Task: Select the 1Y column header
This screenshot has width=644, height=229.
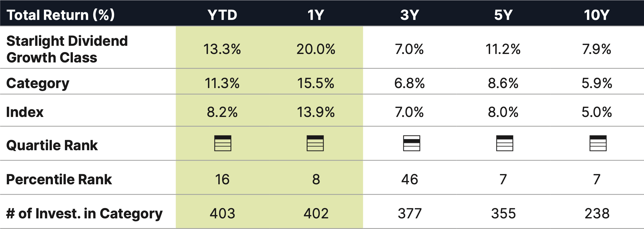Action: click(316, 15)
